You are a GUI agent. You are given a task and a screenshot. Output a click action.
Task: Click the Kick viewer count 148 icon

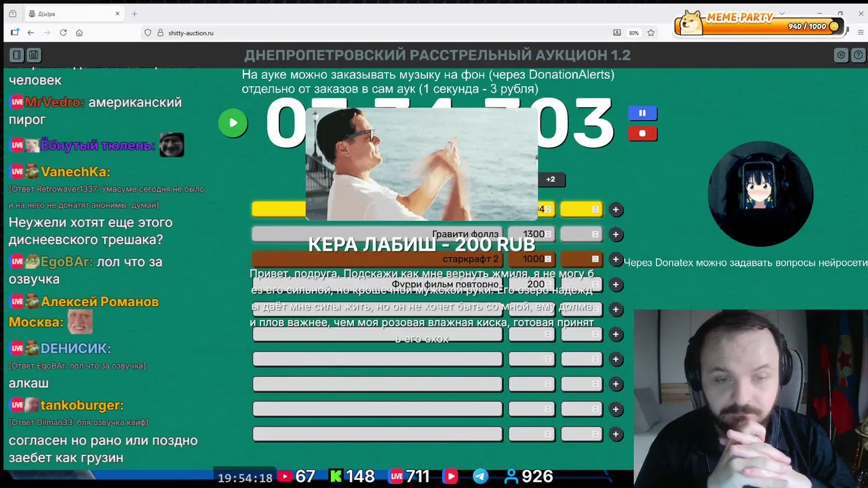pyautogui.click(x=336, y=477)
